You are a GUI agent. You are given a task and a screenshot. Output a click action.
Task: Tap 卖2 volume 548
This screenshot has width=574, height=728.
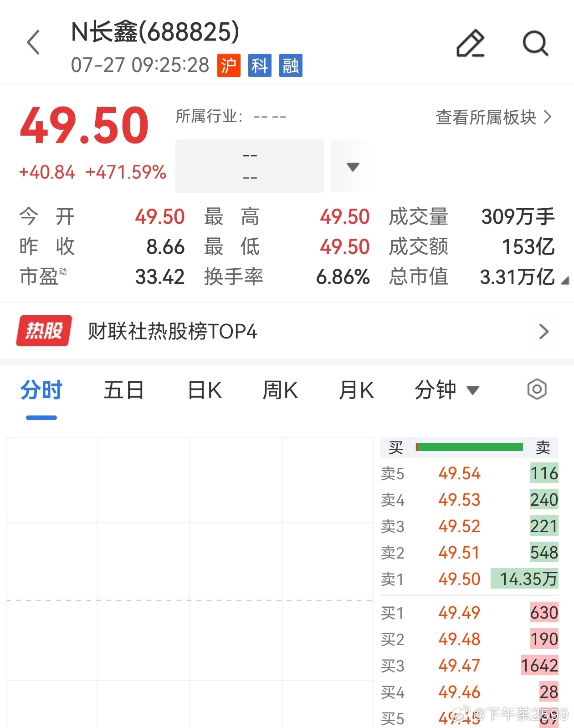click(x=544, y=553)
